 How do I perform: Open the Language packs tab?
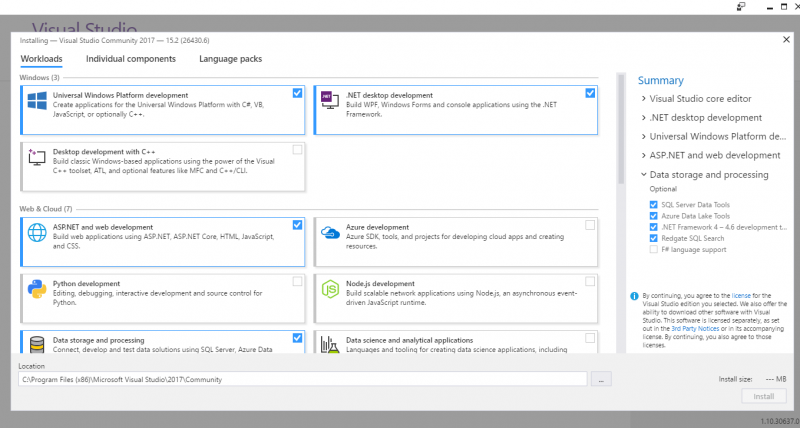[x=231, y=59]
